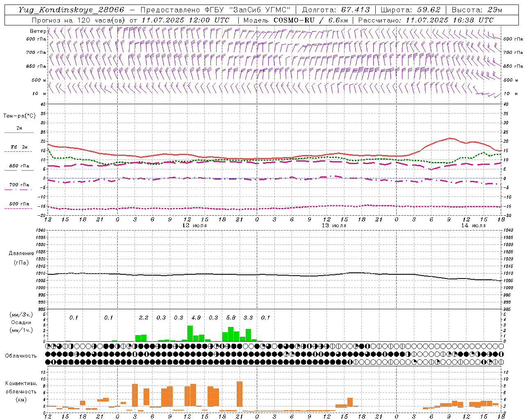
Task: Select the text Предоставлено ФГБУ "ЗапСиб УГМС"
Action: (x=215, y=10)
